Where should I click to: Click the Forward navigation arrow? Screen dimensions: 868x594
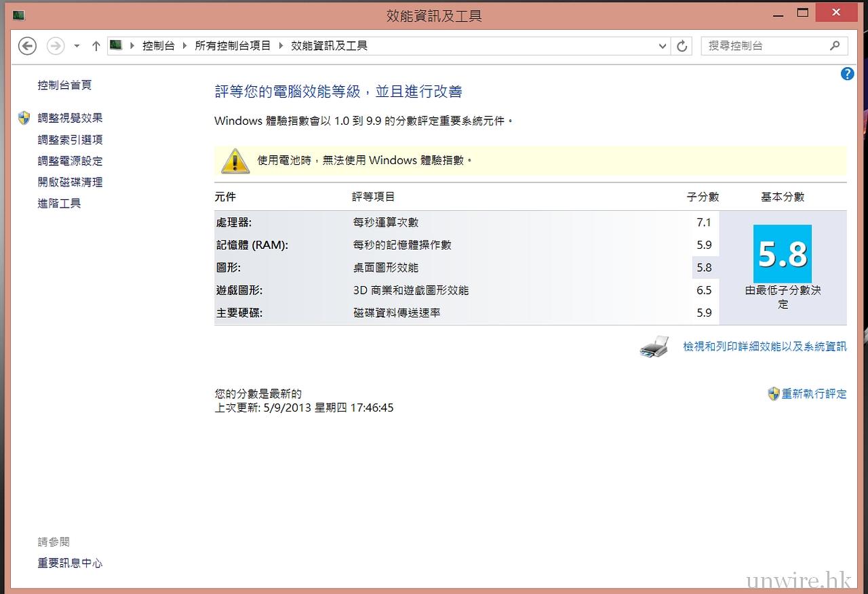coord(56,46)
